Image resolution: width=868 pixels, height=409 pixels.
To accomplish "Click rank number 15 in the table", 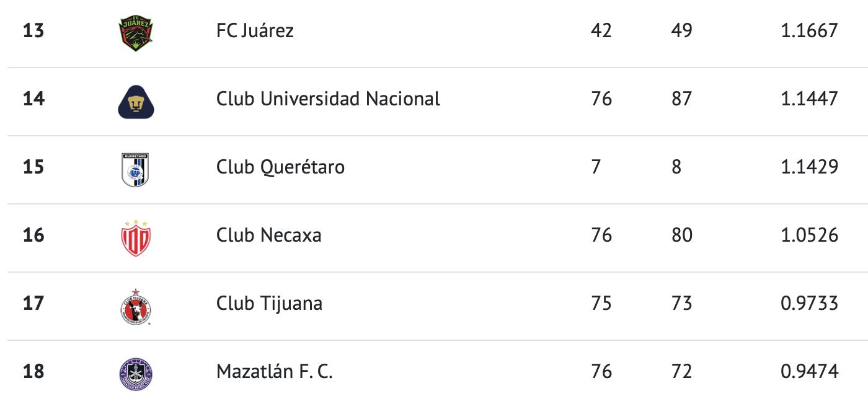I will tap(33, 167).
